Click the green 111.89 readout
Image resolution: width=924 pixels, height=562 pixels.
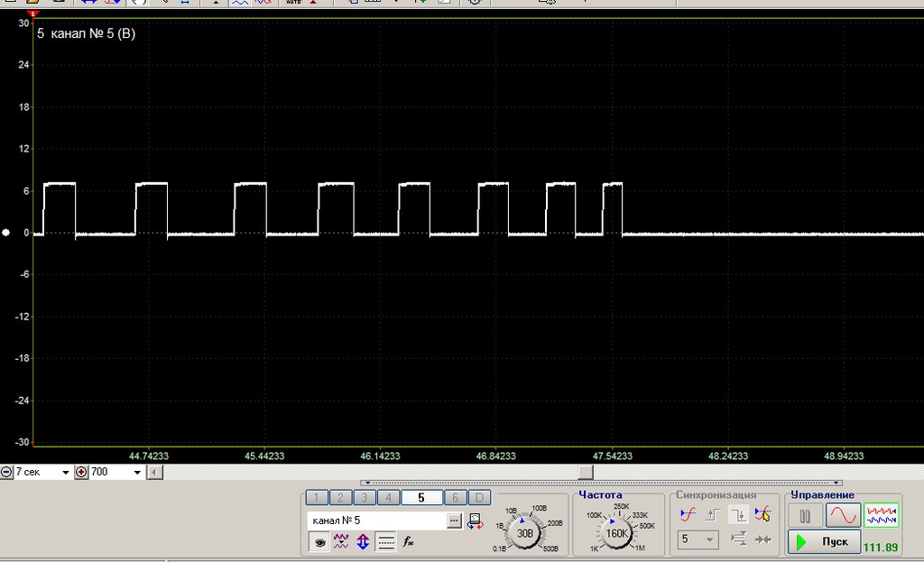(881, 548)
